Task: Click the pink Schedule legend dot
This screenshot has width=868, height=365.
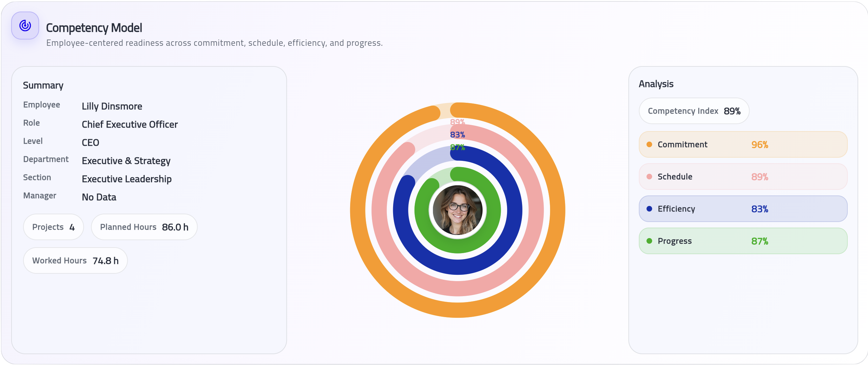Action: (649, 177)
